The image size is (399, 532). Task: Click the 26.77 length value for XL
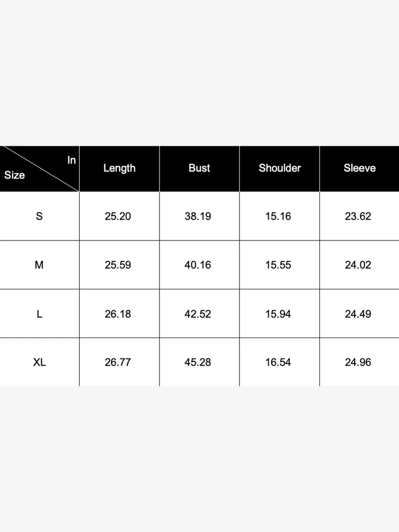117,362
